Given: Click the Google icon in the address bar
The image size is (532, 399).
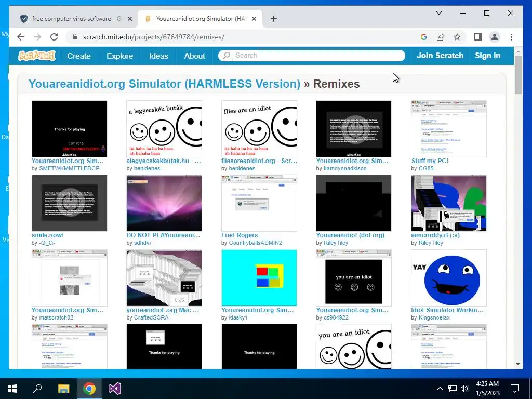Looking at the screenshot, I should [424, 37].
